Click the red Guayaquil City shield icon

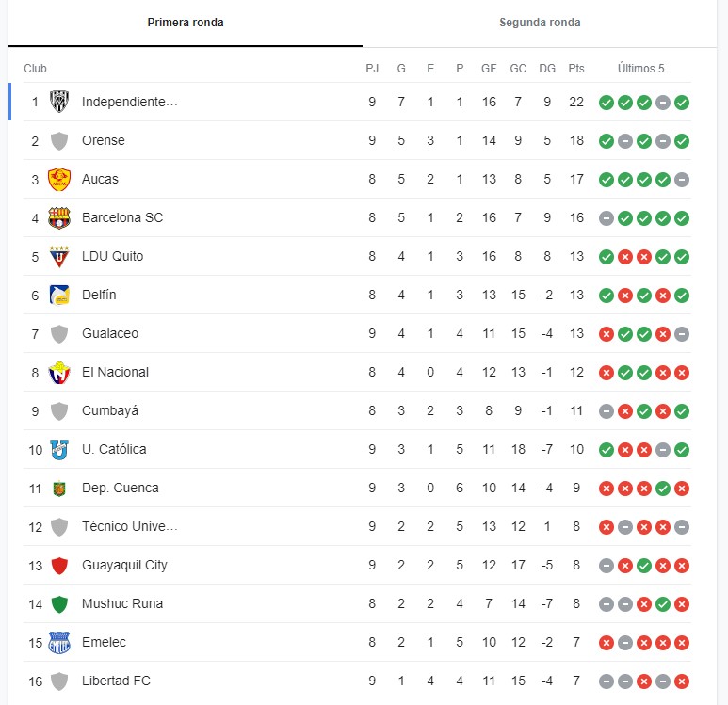tap(59, 565)
